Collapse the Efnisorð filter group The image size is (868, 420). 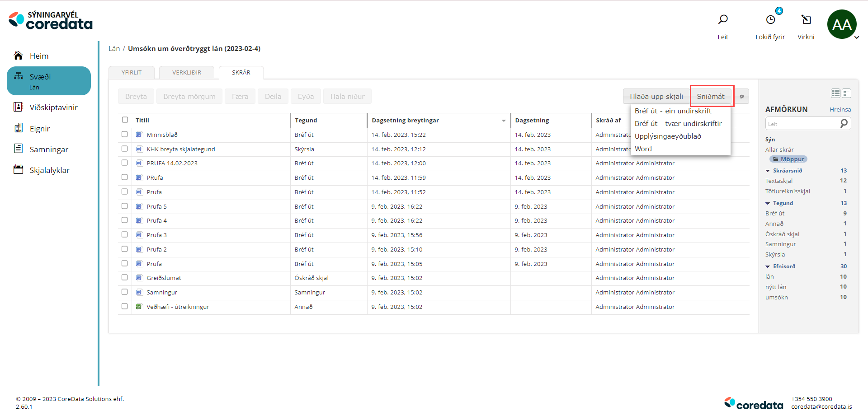point(768,266)
